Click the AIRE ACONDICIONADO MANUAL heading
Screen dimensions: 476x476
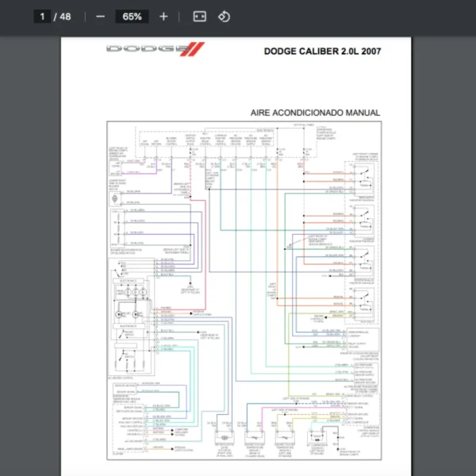coord(315,113)
